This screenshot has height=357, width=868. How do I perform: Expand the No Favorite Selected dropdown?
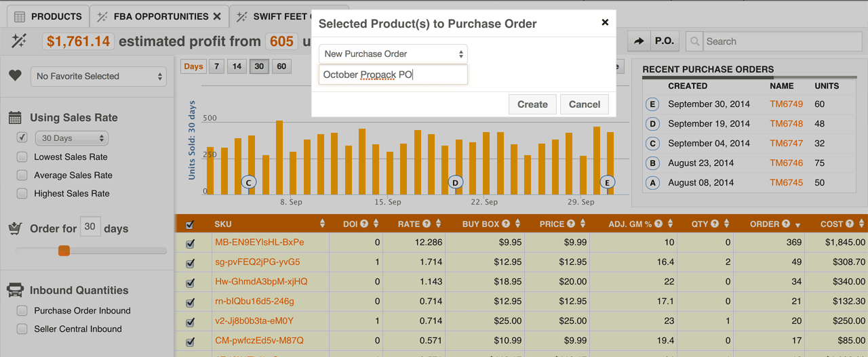(x=99, y=77)
